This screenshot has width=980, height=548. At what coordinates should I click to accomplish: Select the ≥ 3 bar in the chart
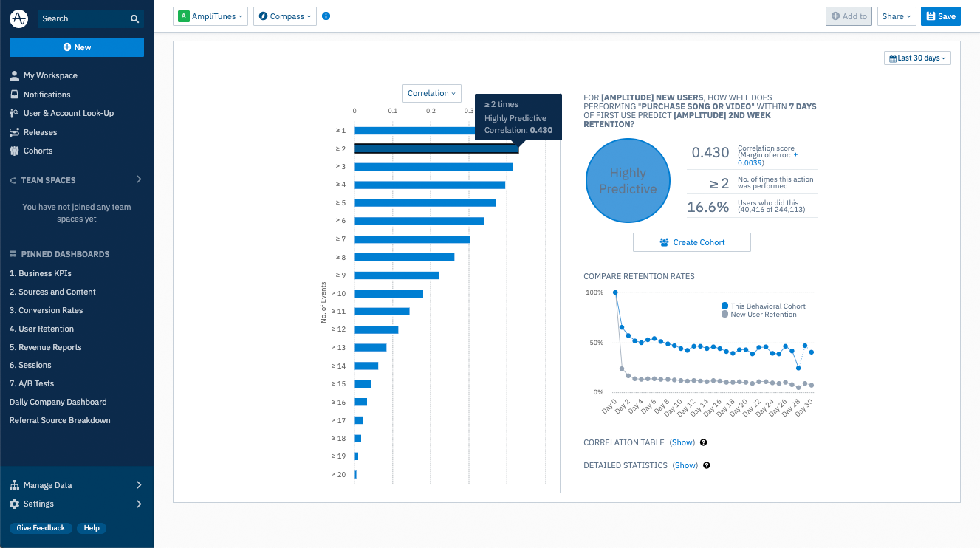[x=434, y=167]
